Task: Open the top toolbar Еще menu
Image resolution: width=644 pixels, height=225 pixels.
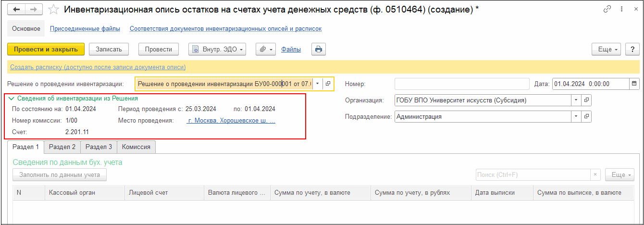Action: coord(607,49)
